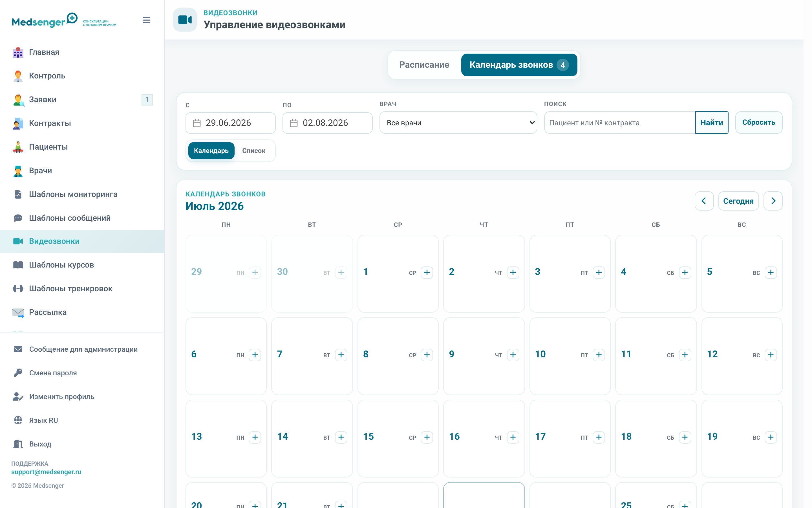The image size is (812, 508).
Task: Add a call on July 9
Action: click(513, 355)
